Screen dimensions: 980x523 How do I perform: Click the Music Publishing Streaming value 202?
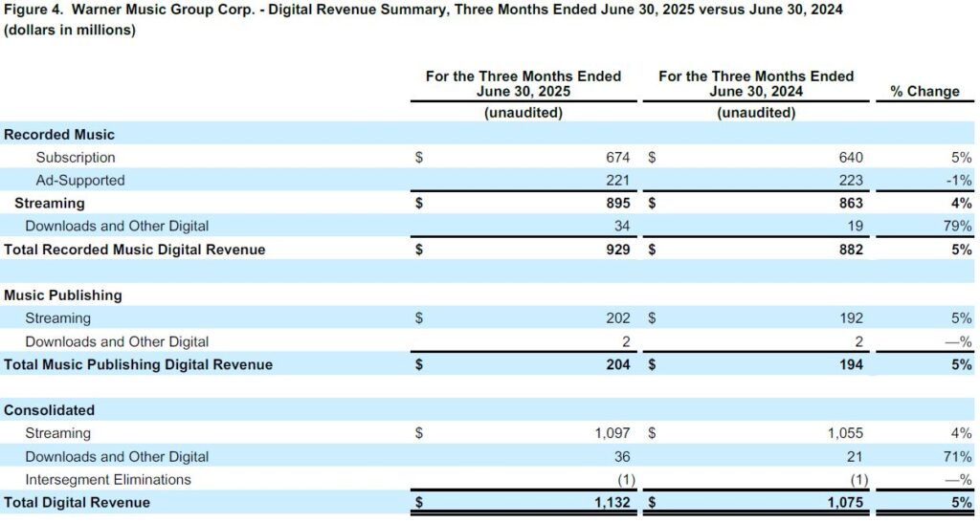[x=617, y=317]
